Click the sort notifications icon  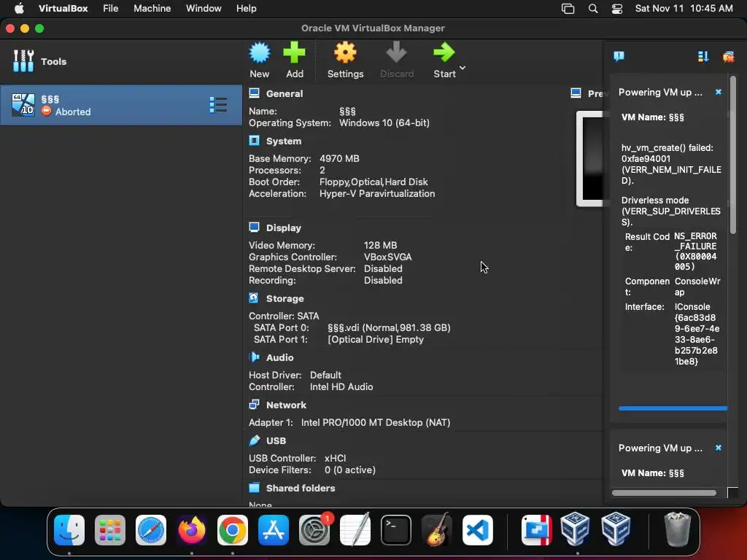coord(703,57)
